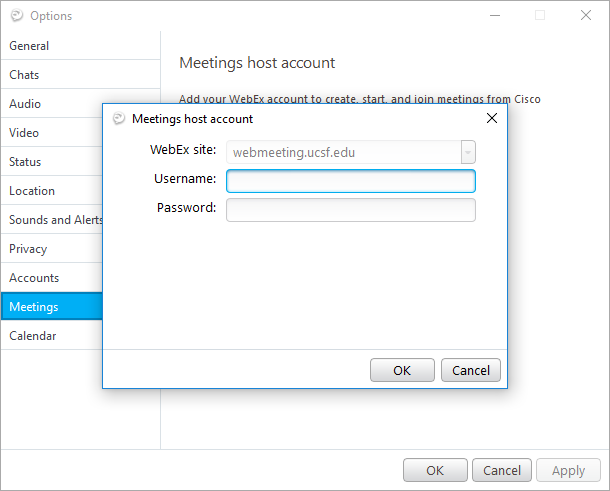Close the Meetings host account dialog
610x491 pixels.
tap(492, 118)
